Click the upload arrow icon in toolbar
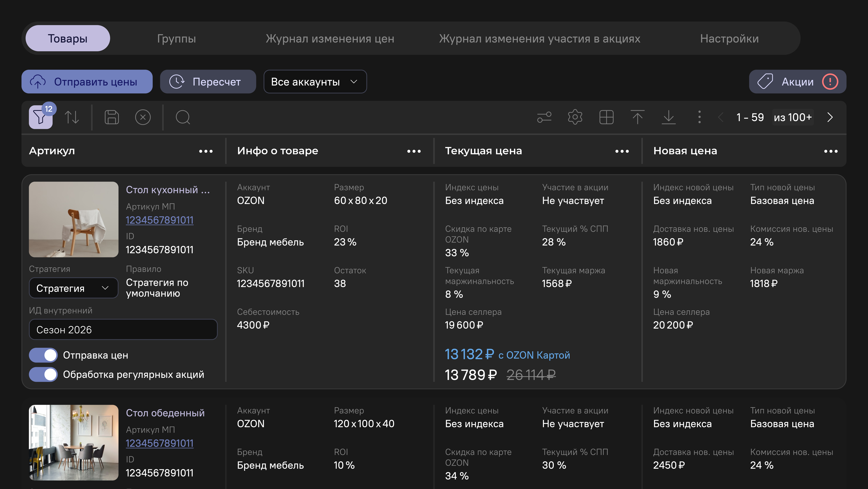The image size is (868, 489). [638, 117]
